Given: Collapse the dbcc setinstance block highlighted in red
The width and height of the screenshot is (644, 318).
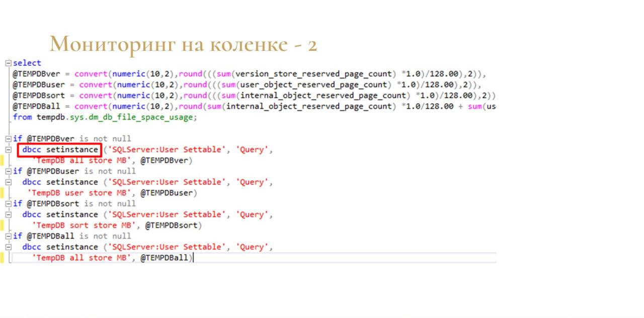Looking at the screenshot, I should pos(8,150).
